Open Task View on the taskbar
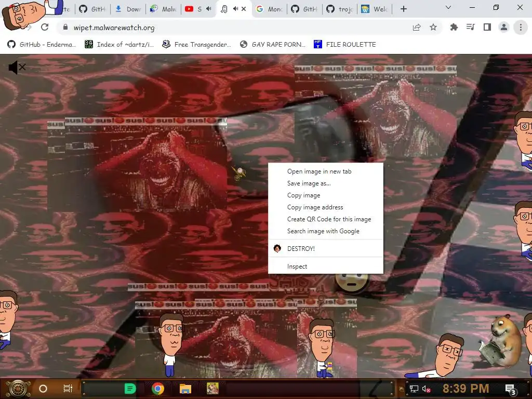Viewport: 532px width, 399px height. 68,389
